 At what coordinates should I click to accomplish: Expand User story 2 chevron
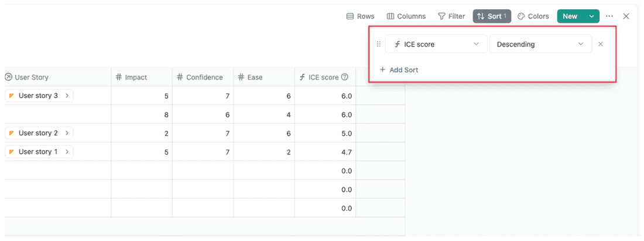pos(67,133)
